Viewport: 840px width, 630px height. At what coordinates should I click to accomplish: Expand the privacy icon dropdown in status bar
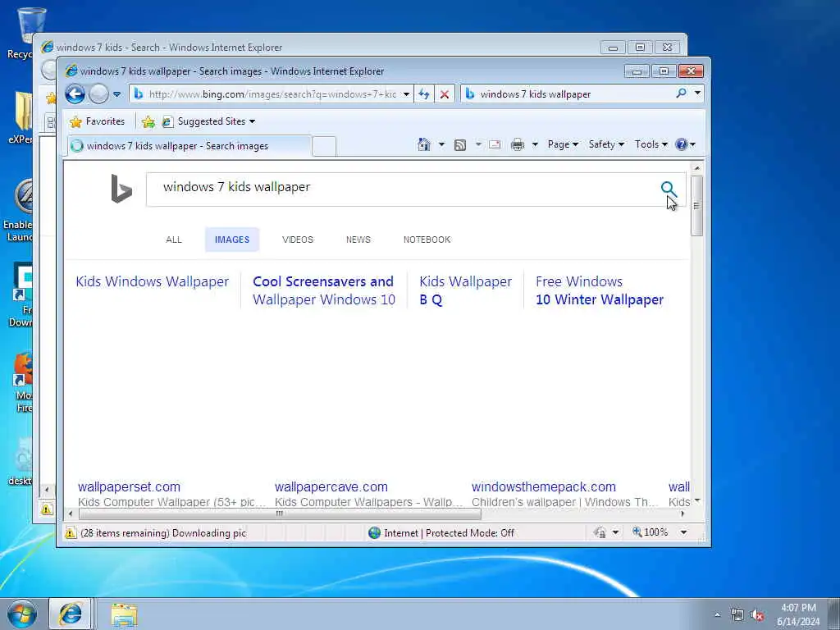(x=615, y=532)
